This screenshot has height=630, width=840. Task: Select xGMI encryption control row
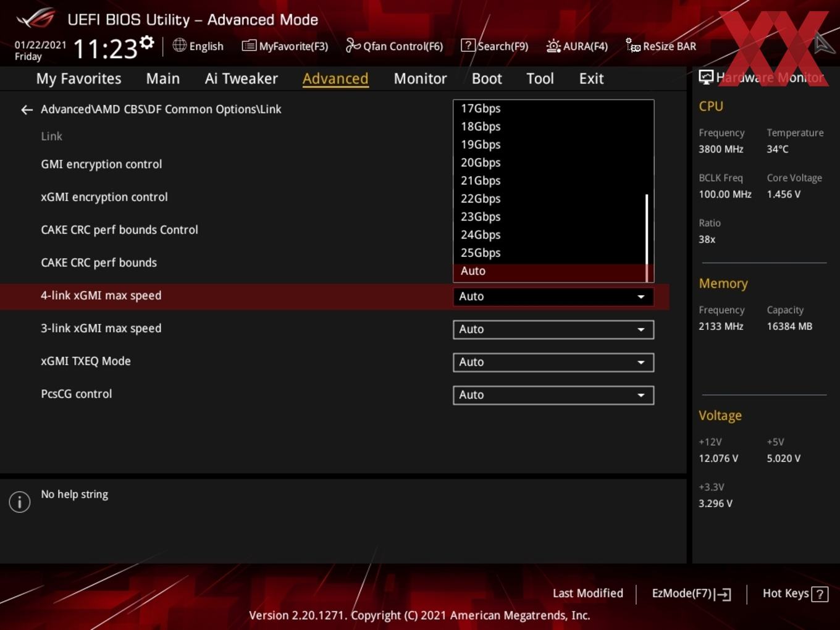point(104,197)
